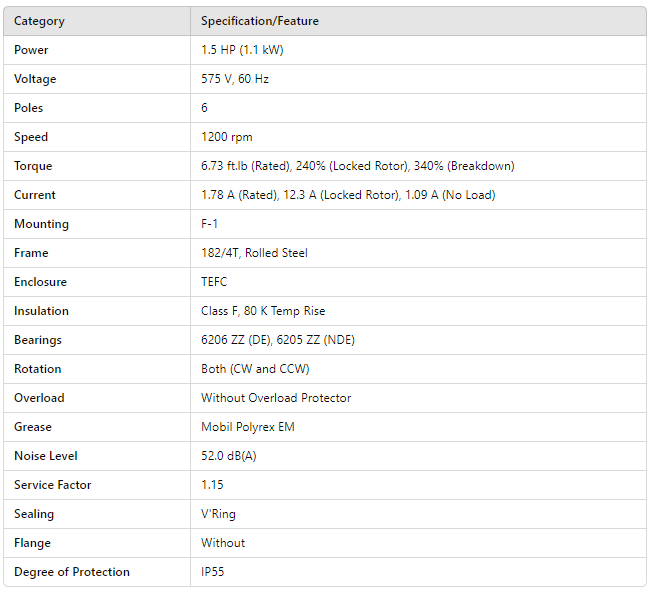Click the 52.0 dB(A) noise value
Screen dimensions: 654x593
coord(231,456)
